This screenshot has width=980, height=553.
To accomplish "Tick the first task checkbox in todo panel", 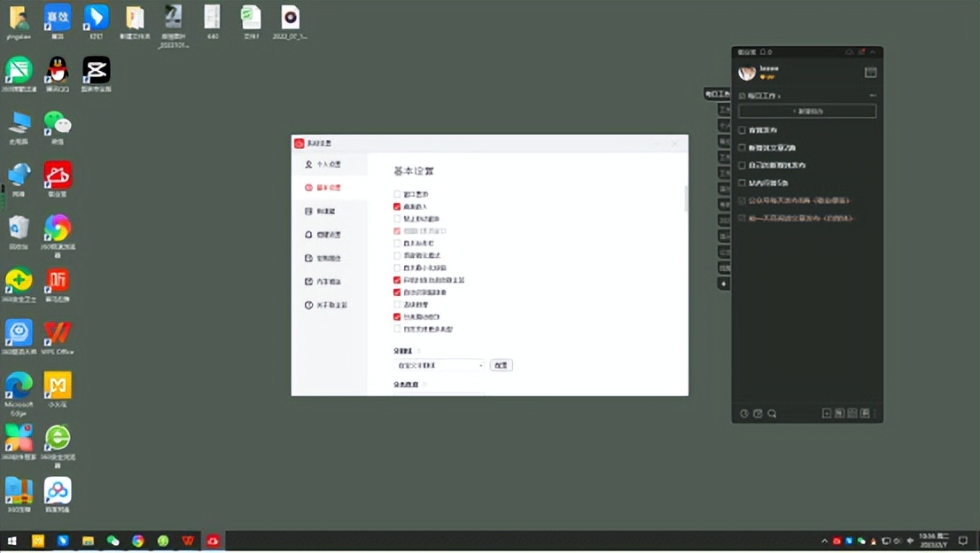I will tap(743, 130).
